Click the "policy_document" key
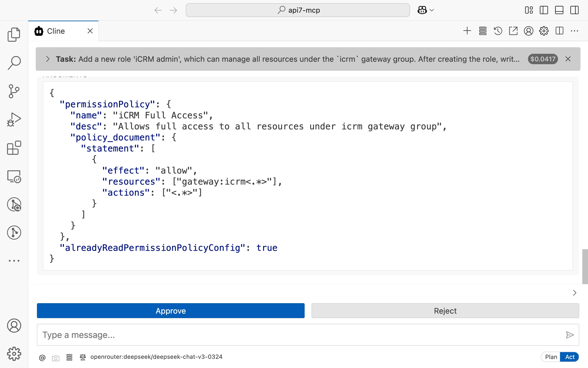Screen dimensions: 588x368 (x=115, y=138)
